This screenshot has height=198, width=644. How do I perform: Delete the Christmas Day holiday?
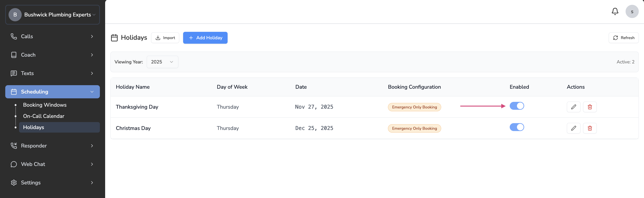(x=589, y=128)
